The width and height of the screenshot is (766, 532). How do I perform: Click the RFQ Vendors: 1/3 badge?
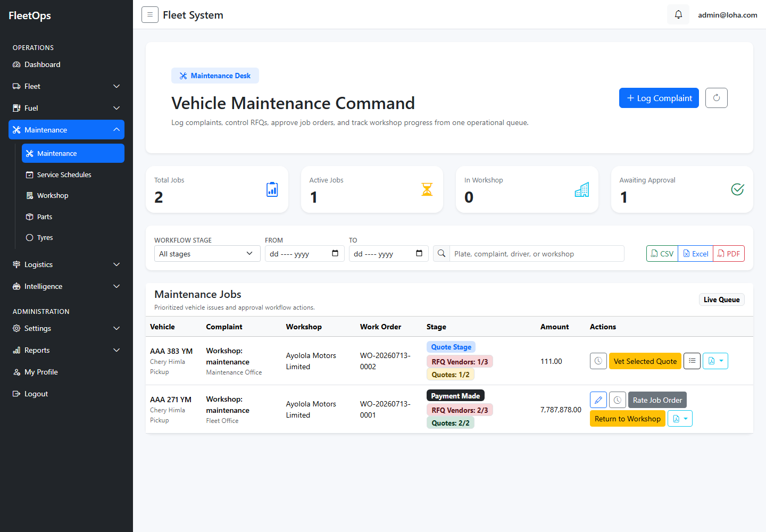click(460, 362)
